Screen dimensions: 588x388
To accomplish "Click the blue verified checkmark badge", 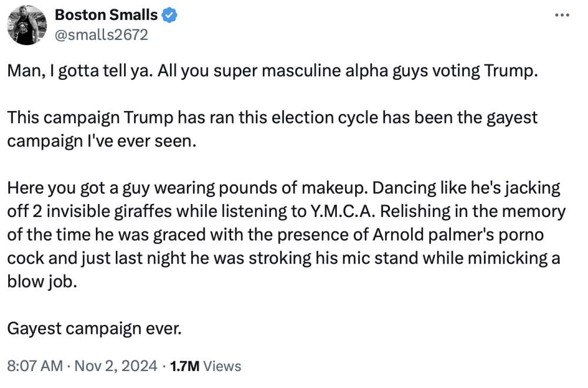I will (x=171, y=16).
